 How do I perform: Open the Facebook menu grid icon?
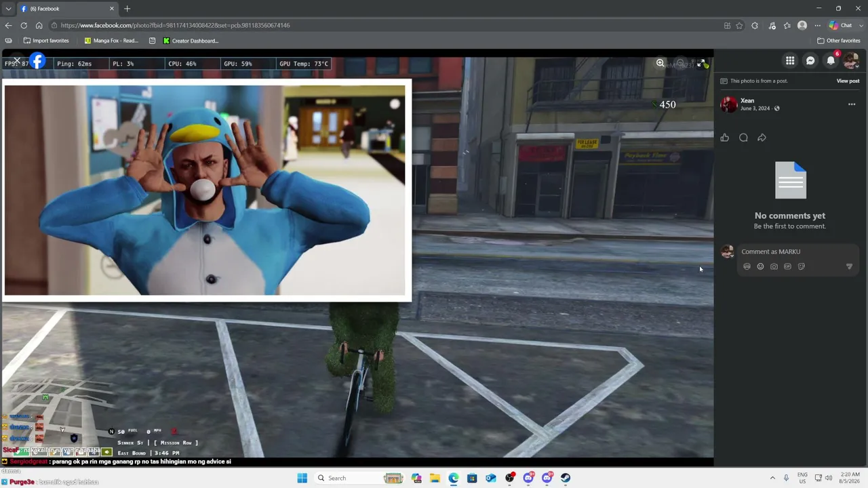790,61
